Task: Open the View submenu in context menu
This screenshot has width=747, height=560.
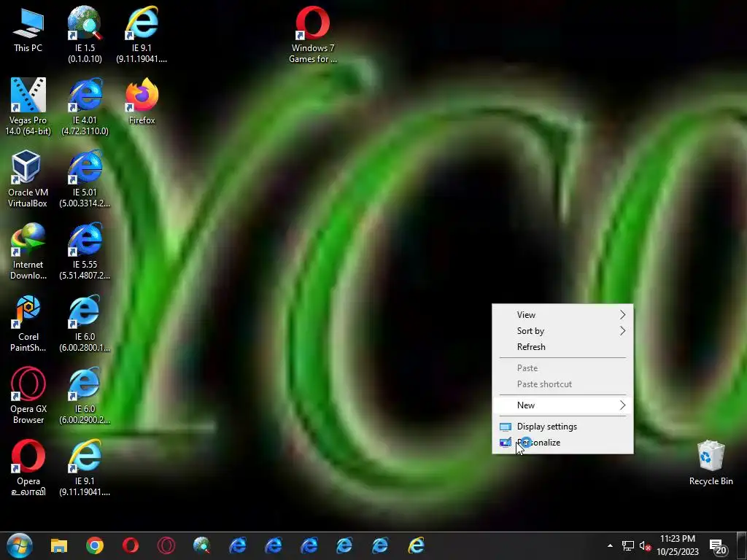Action: pyautogui.click(x=562, y=315)
